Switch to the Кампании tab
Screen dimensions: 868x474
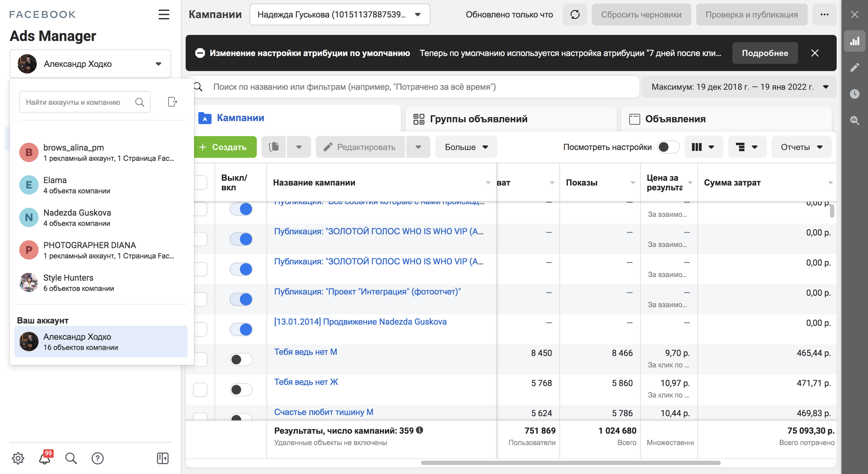(x=297, y=118)
